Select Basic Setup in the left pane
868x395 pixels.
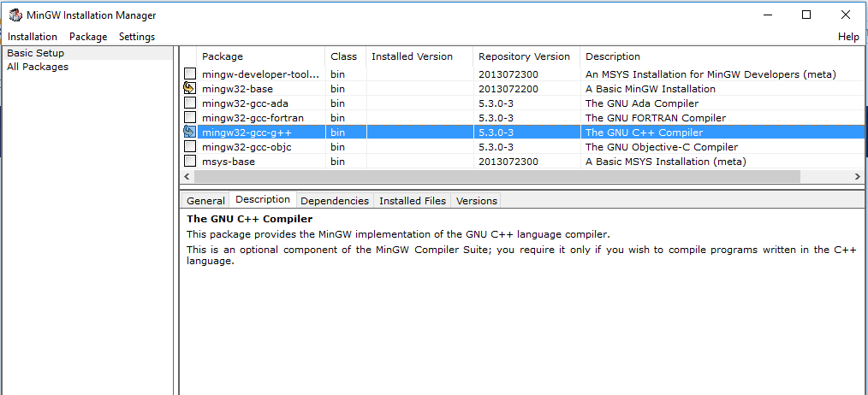point(36,53)
